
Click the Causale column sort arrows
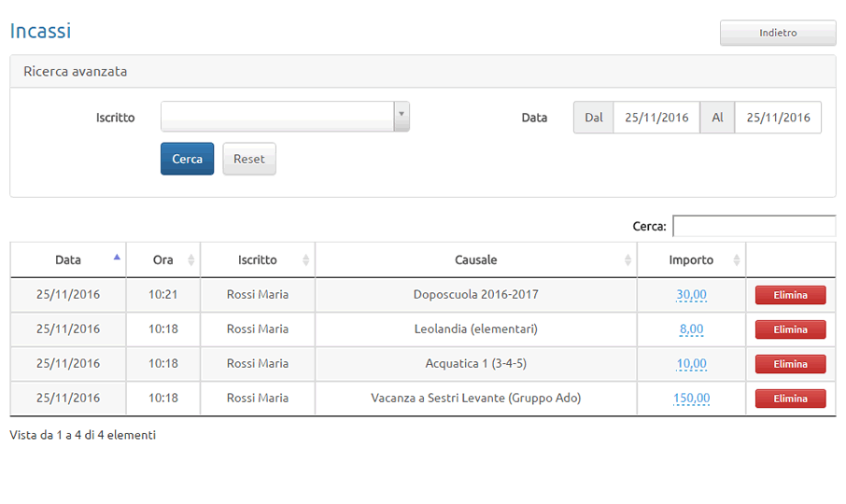coord(627,259)
